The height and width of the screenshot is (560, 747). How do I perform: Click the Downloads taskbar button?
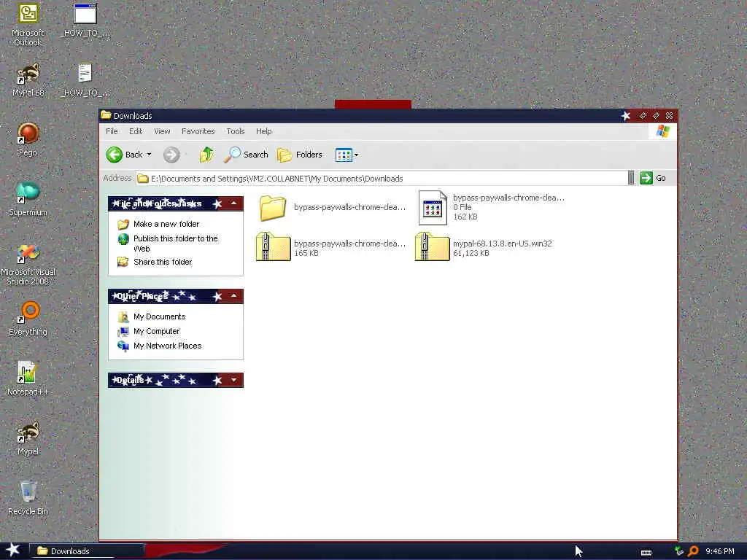pyautogui.click(x=86, y=551)
